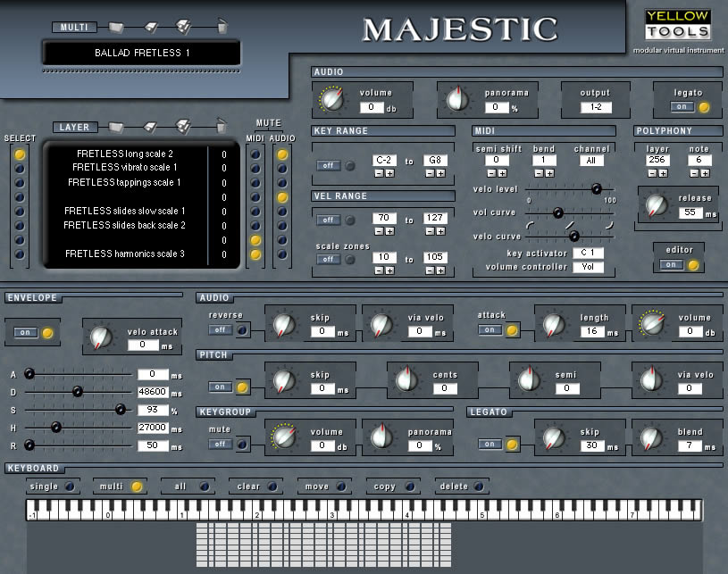Decrease the key range high note G8

[x=430, y=173]
